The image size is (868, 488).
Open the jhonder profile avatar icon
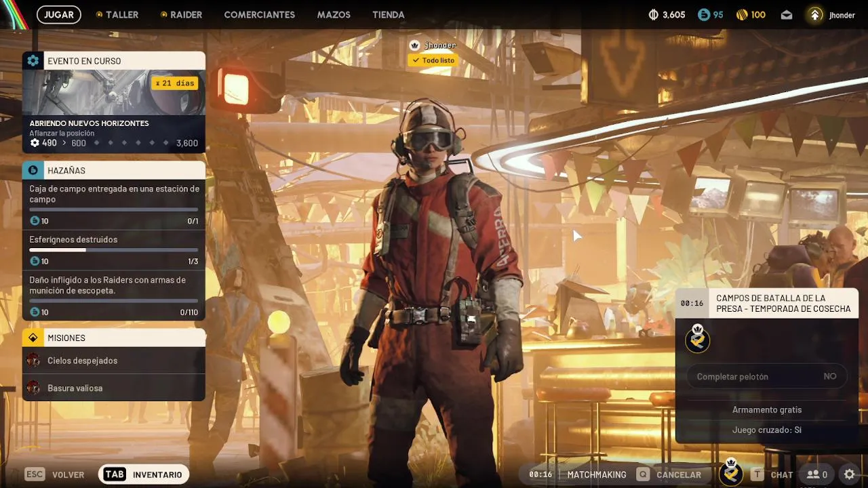tap(815, 14)
